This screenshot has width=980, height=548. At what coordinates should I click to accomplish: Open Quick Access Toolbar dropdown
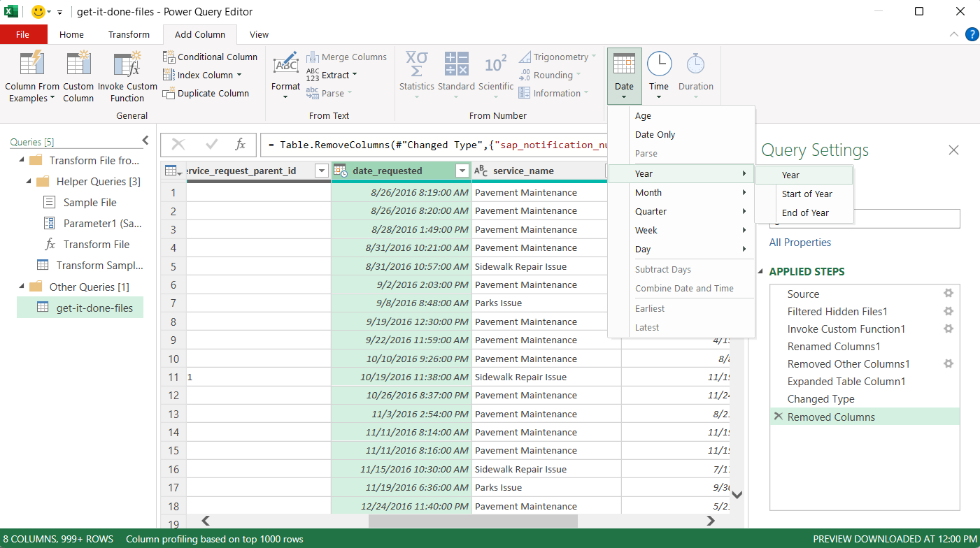59,13
